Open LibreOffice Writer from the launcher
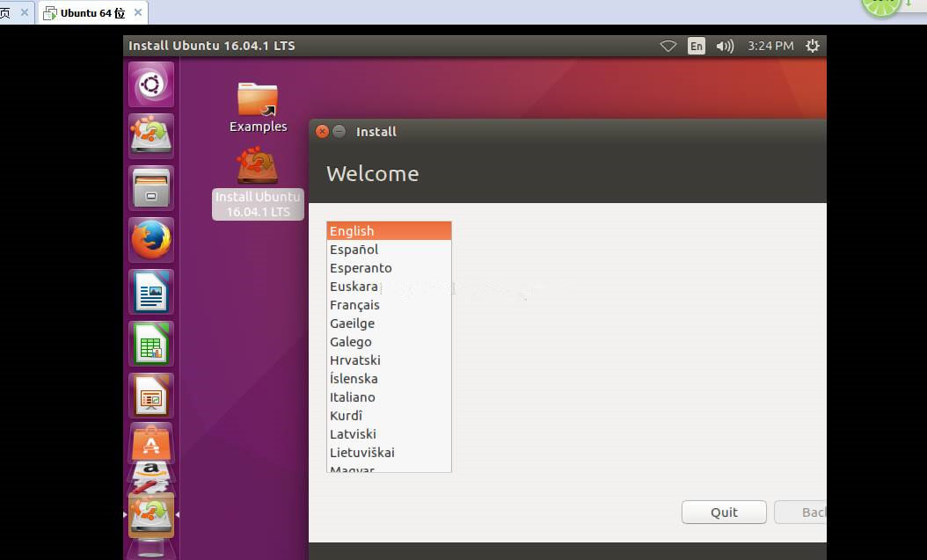This screenshot has width=927, height=560. 151,292
